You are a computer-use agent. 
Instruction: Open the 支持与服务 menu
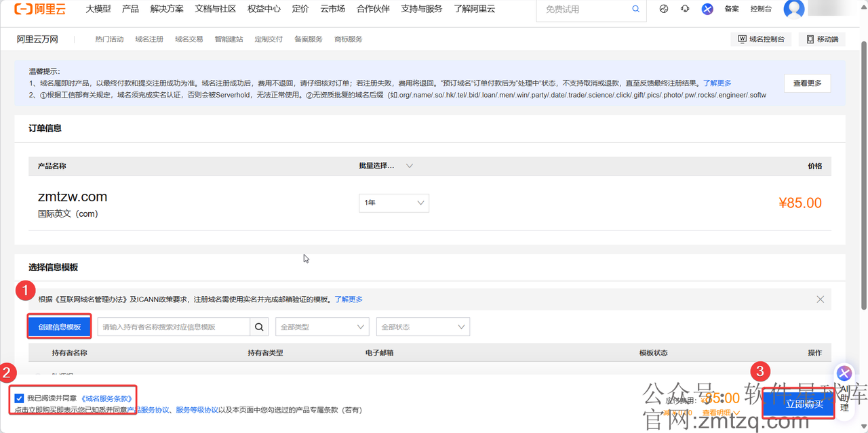[x=421, y=9]
